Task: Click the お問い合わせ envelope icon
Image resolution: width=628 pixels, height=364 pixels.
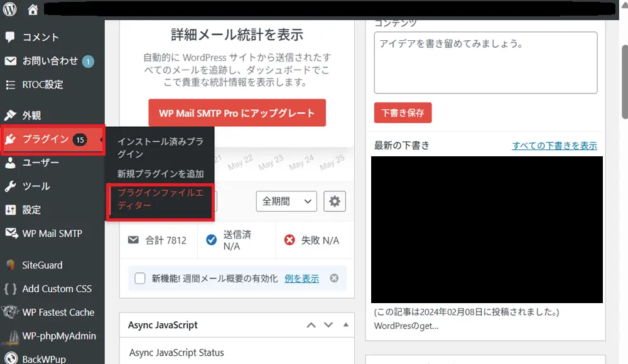Action: coord(11,61)
